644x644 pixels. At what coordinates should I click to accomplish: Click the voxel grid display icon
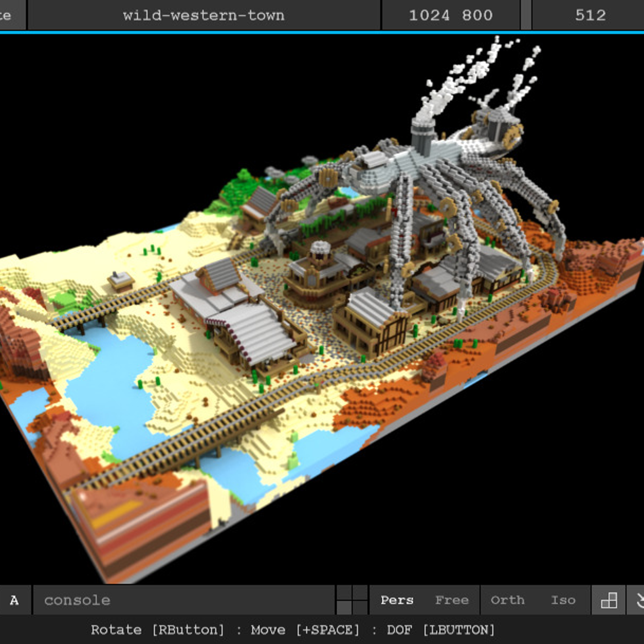(x=608, y=600)
